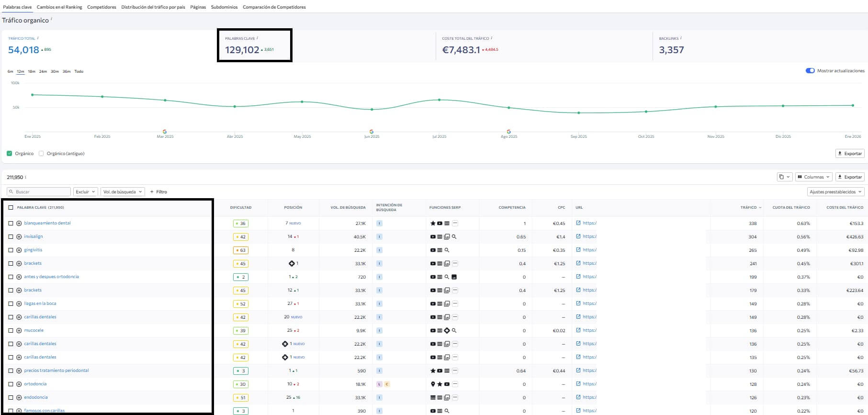The height and width of the screenshot is (415, 868).
Task: Click Google update marker at Mar 2025
Action: point(165,131)
